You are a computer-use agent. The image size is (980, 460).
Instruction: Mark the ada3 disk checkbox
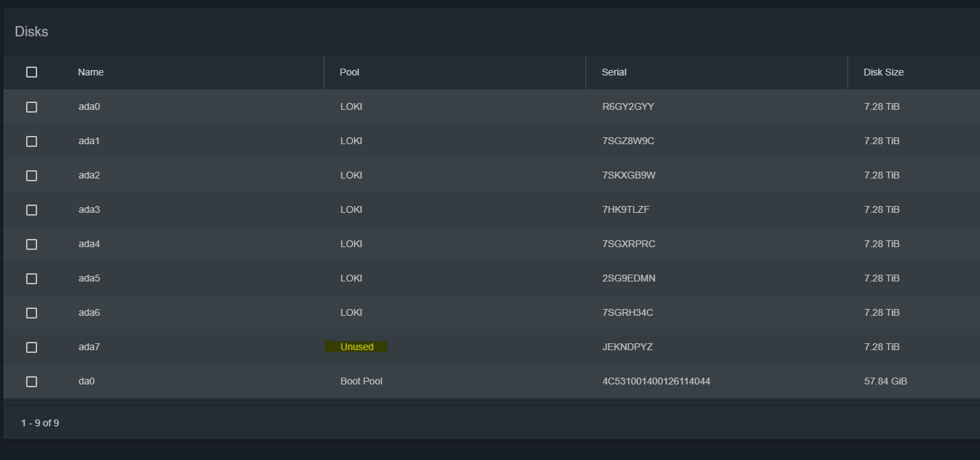tap(32, 210)
